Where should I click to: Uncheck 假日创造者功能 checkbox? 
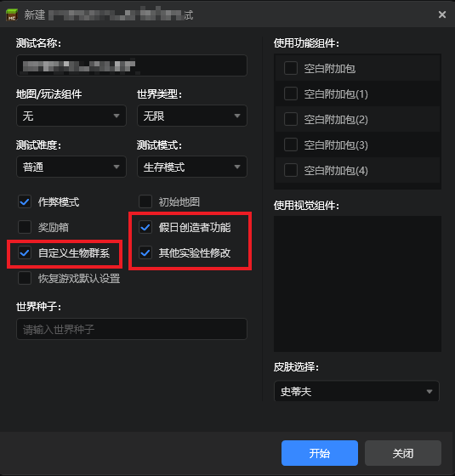(x=145, y=227)
